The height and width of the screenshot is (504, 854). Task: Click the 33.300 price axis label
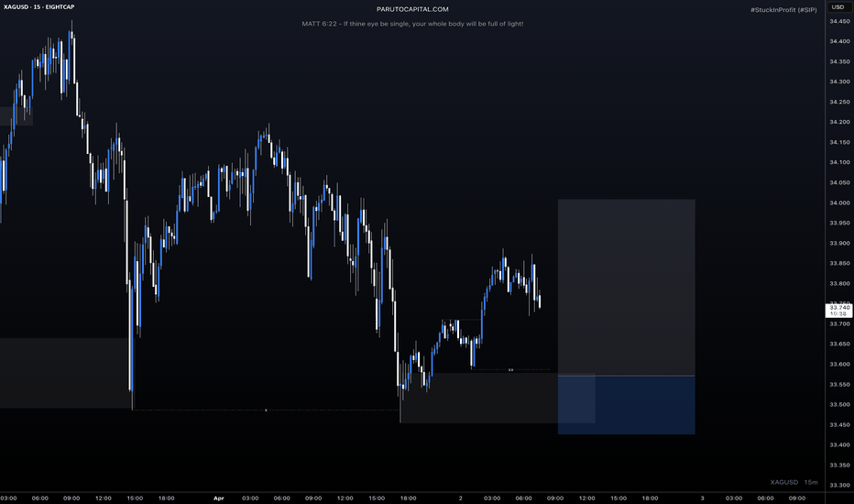tap(839, 485)
